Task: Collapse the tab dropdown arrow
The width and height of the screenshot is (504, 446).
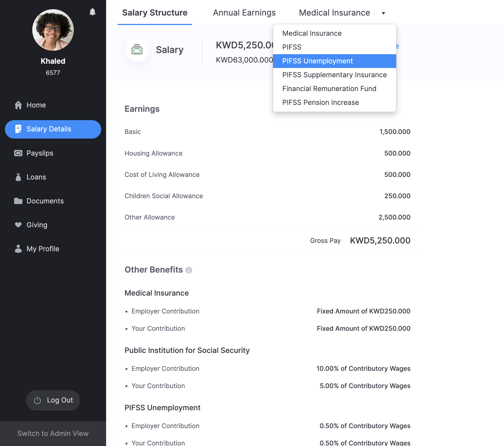Action: [383, 13]
